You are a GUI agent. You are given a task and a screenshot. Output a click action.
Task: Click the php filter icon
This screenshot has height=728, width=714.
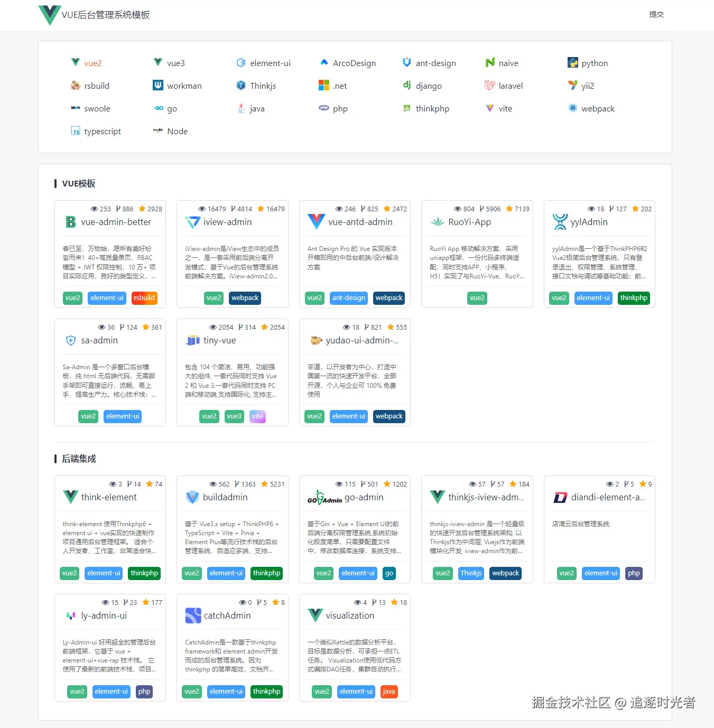324,108
